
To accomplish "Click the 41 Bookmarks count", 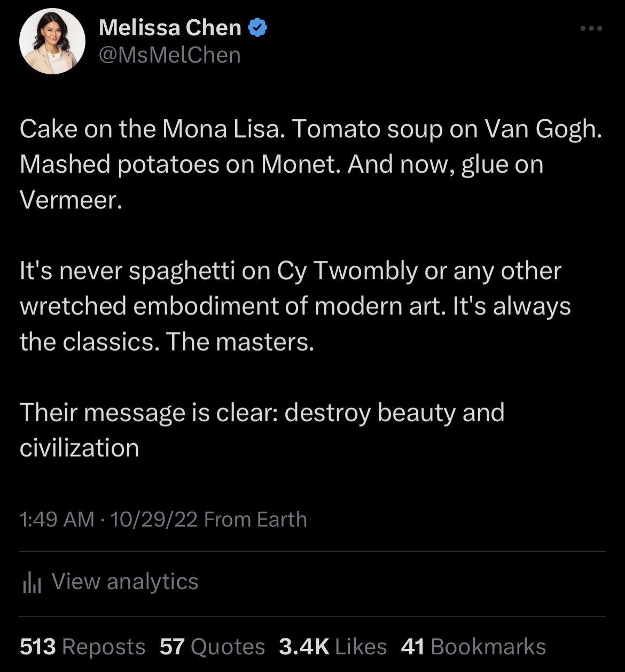I will (473, 647).
